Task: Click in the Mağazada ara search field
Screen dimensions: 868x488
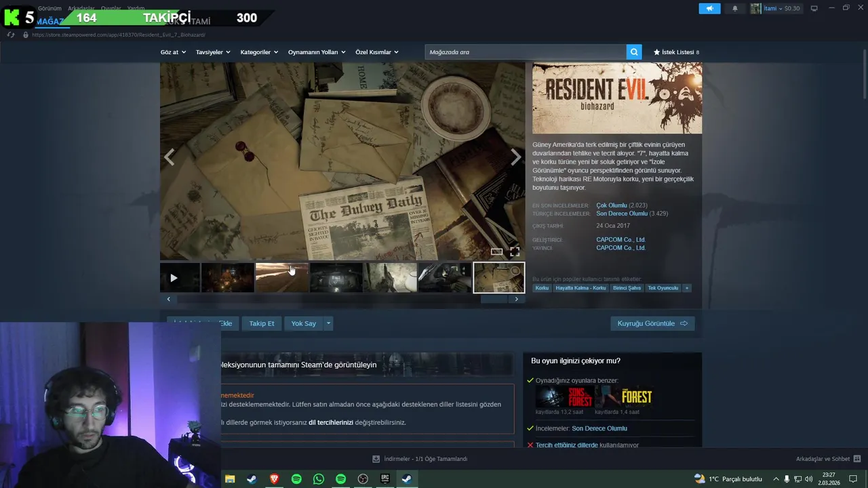Action: [526, 52]
